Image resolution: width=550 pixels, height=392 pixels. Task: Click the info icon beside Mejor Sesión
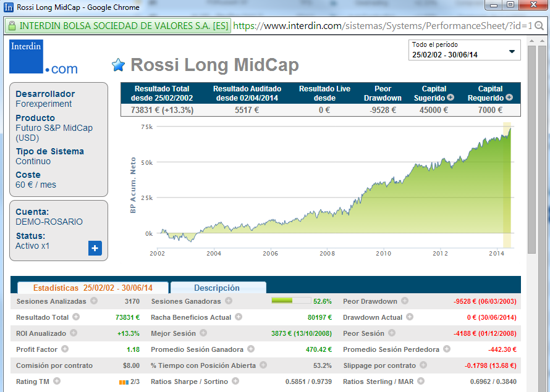(203, 333)
